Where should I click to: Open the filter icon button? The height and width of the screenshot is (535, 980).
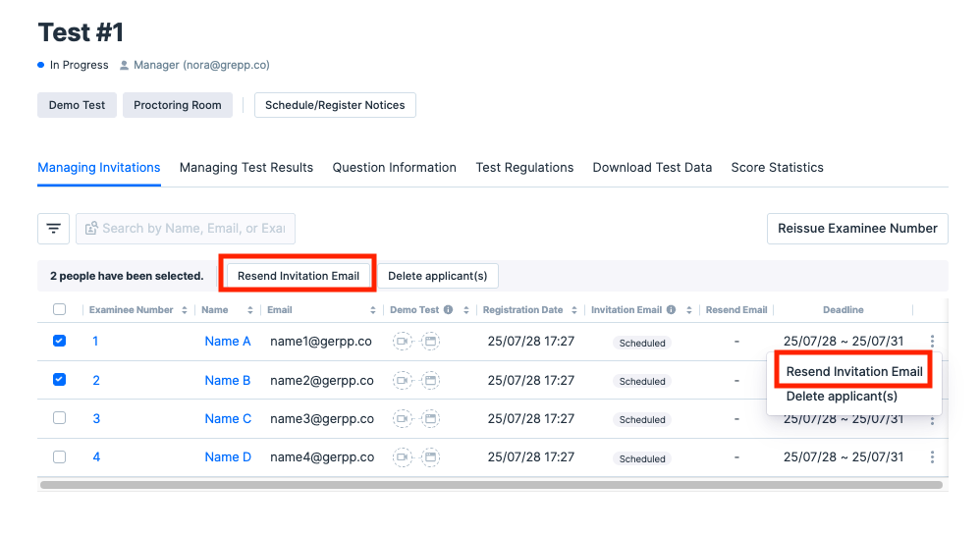tap(53, 229)
